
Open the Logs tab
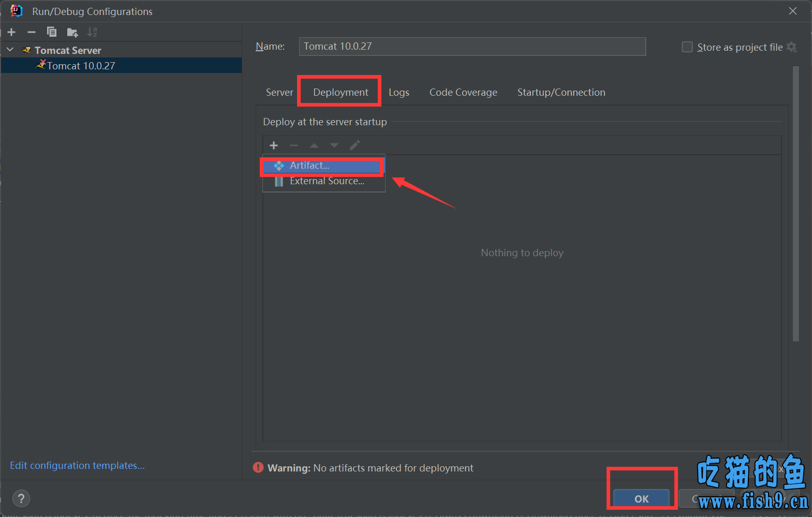point(399,92)
